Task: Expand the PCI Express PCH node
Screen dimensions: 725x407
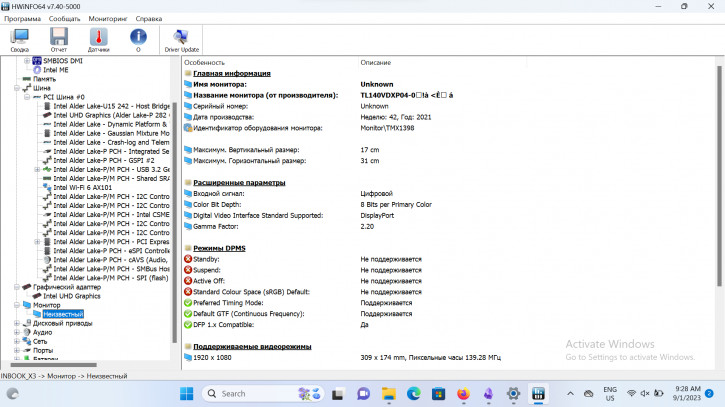Action: point(37,242)
